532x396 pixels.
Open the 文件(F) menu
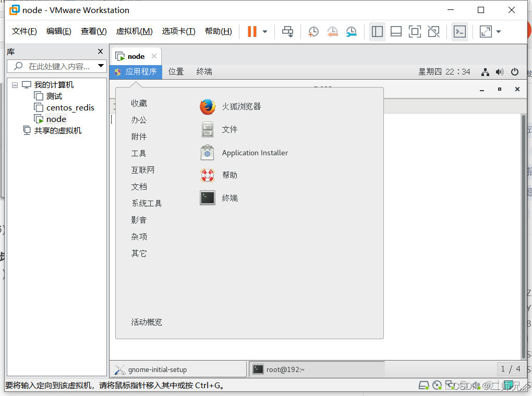point(24,31)
